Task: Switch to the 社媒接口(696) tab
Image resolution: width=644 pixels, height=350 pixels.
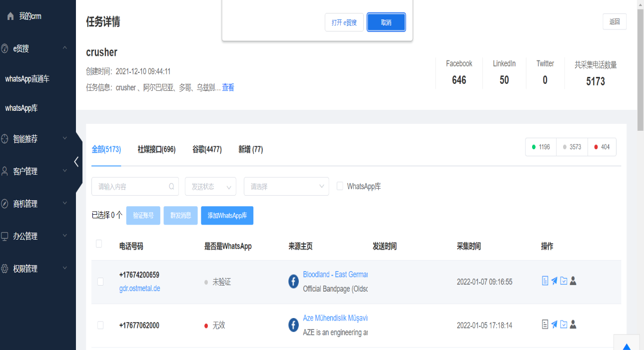Action: (156, 149)
